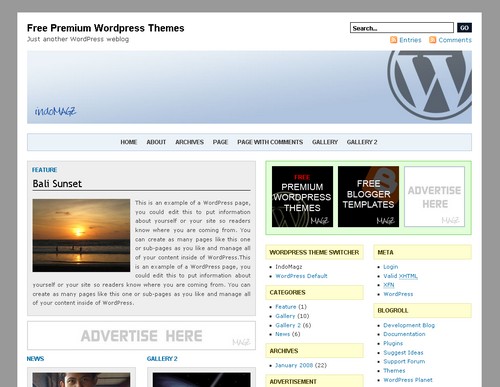500x387 pixels.
Task: Click the Gallery 2 section post thumbnail
Action: coord(201,380)
